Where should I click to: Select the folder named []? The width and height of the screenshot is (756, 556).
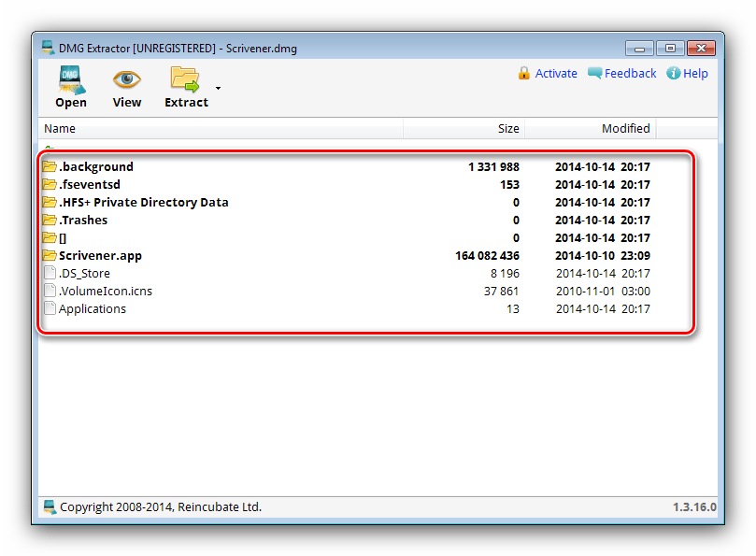tap(63, 237)
